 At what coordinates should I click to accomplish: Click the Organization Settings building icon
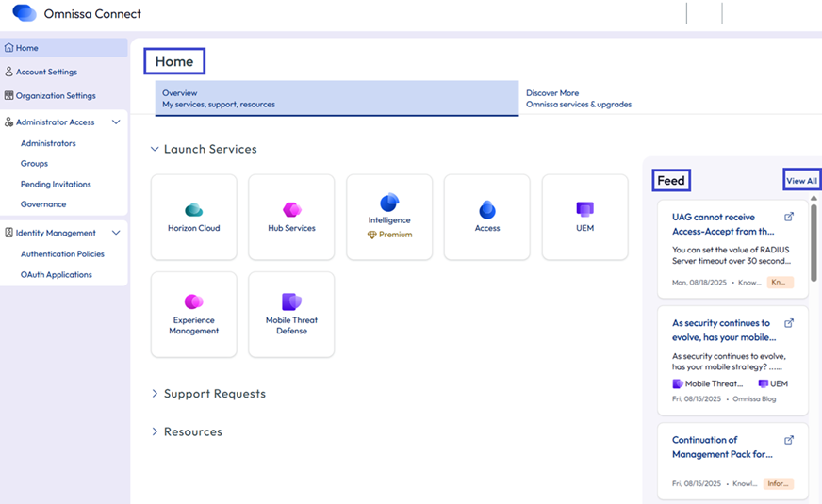tap(8, 95)
